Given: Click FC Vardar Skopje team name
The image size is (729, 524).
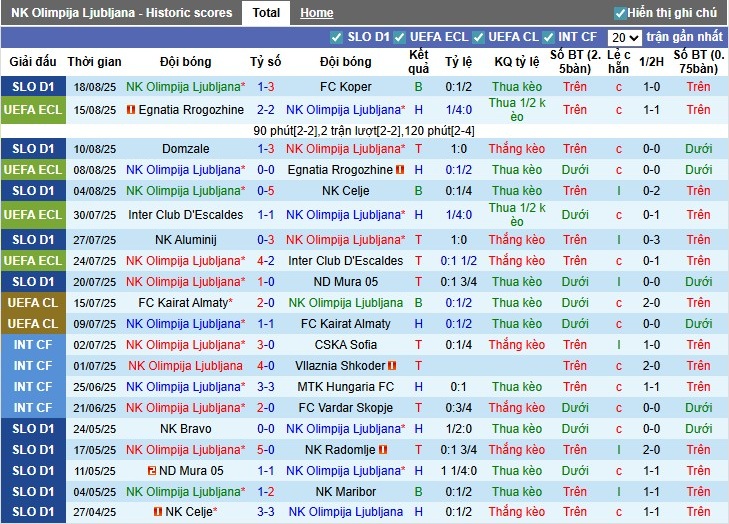Looking at the screenshot, I should 345,408.
